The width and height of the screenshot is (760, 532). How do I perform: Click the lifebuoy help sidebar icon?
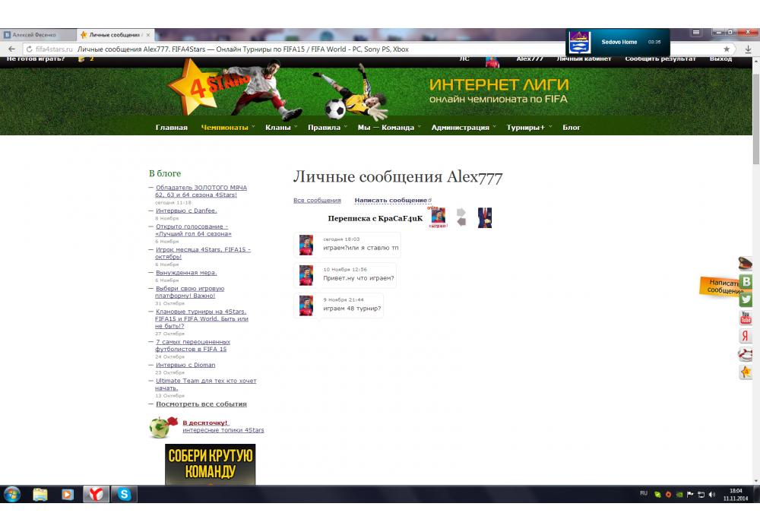point(746,354)
